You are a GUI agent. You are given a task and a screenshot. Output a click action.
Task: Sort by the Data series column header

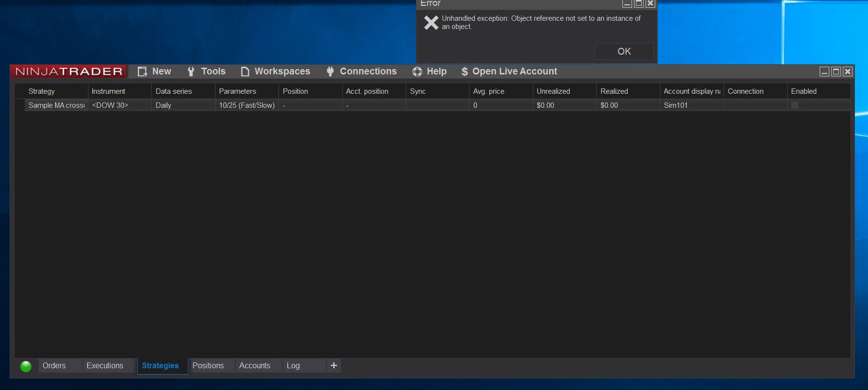(183, 91)
